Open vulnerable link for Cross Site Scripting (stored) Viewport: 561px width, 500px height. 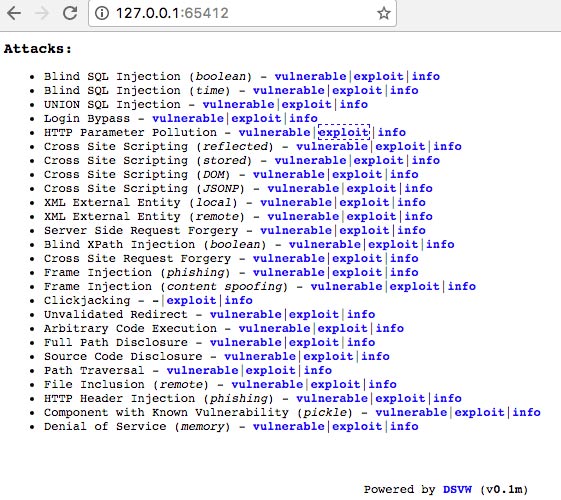[x=310, y=161]
